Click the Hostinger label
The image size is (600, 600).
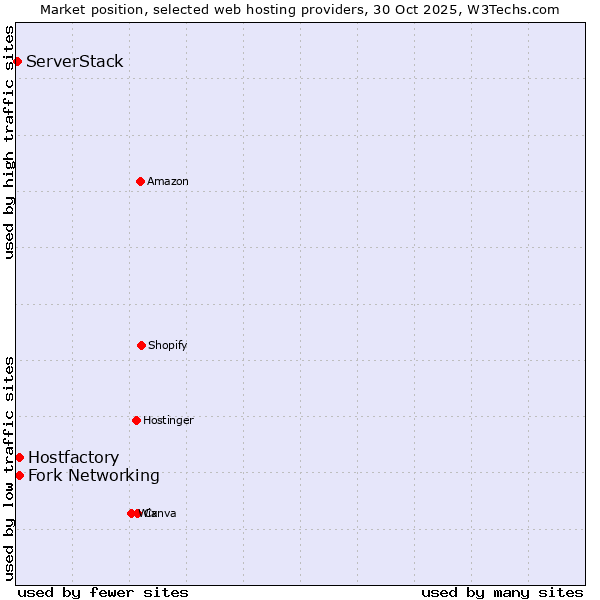coord(168,420)
